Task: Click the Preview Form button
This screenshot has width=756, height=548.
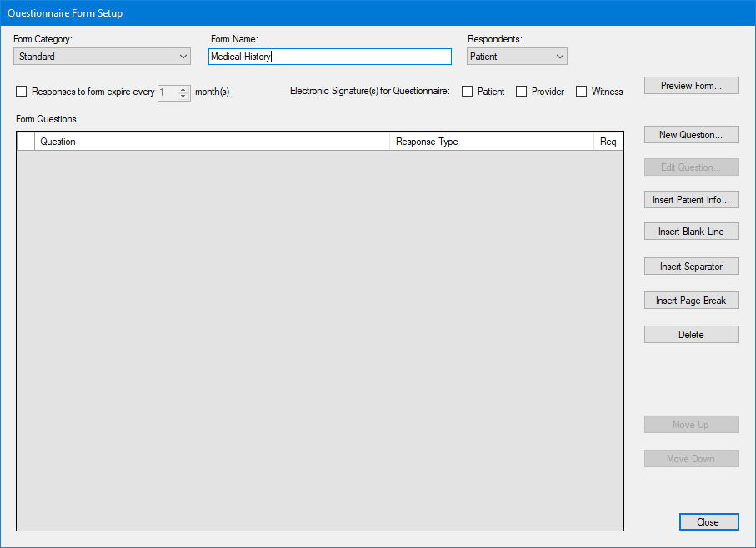Action: pyautogui.click(x=691, y=86)
